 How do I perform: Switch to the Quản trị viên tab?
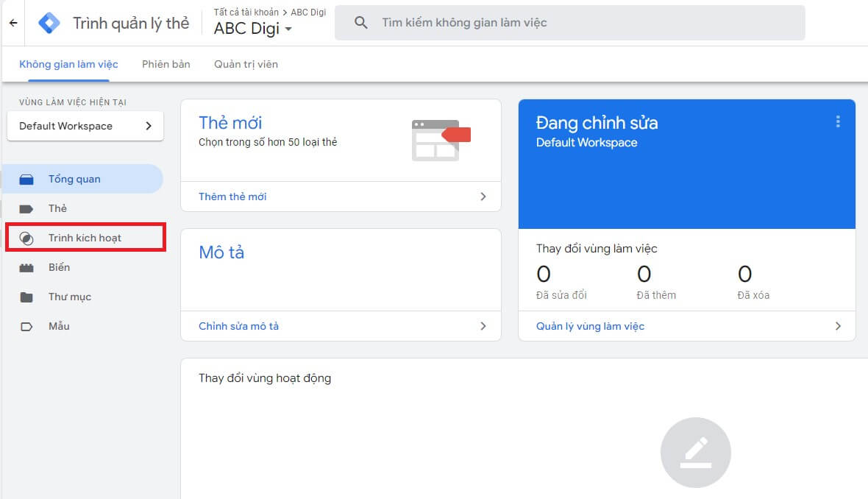pyautogui.click(x=247, y=64)
